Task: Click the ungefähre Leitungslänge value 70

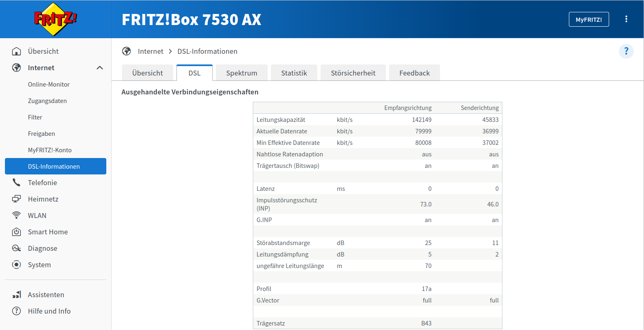Action: [429, 266]
